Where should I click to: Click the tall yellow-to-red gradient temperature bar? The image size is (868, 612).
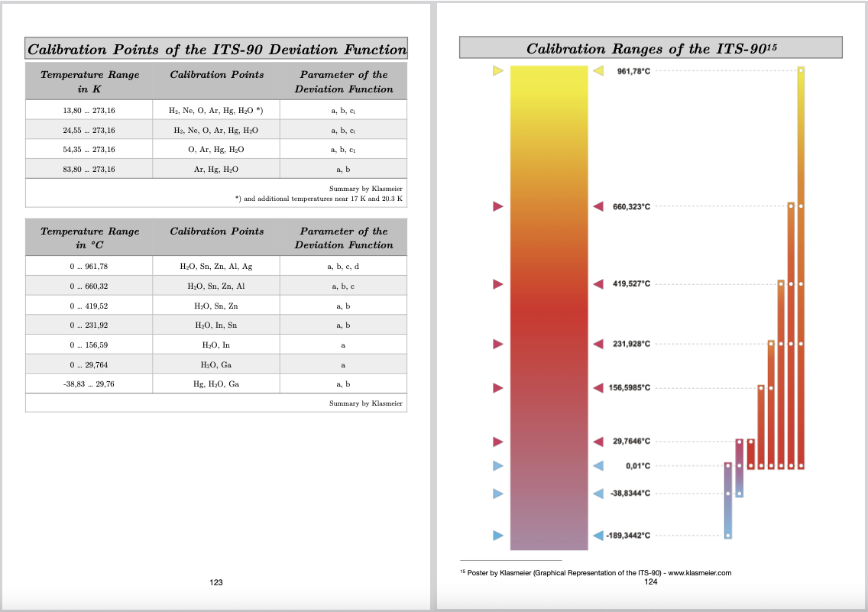549,306
